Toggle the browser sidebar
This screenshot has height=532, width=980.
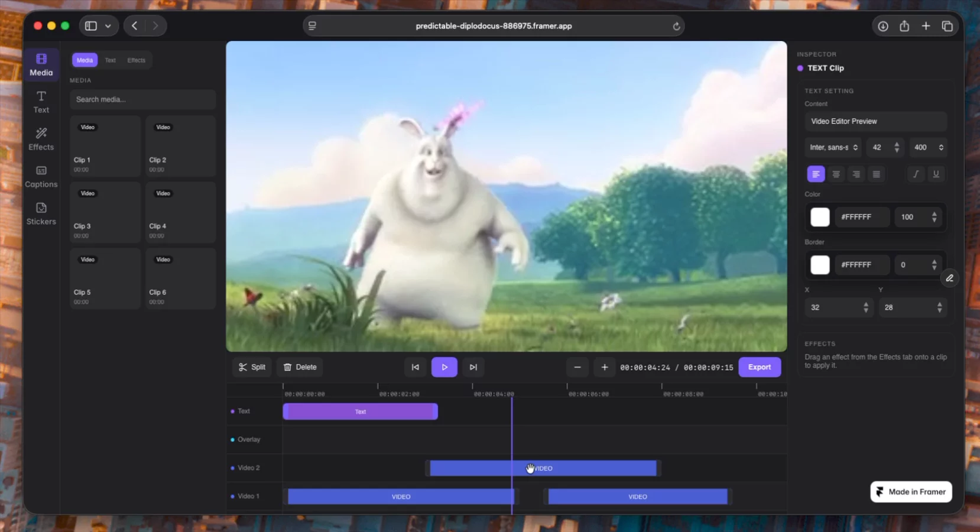[x=91, y=26]
